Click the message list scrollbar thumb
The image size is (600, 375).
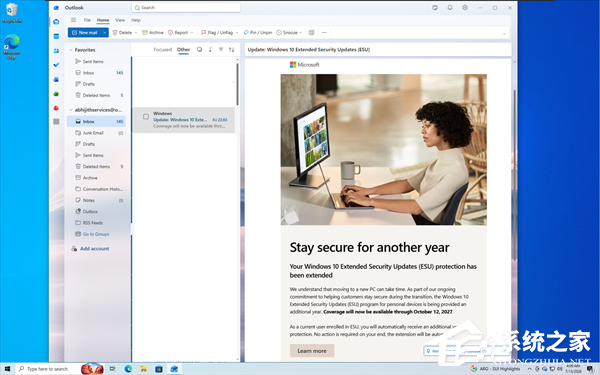pos(237,84)
